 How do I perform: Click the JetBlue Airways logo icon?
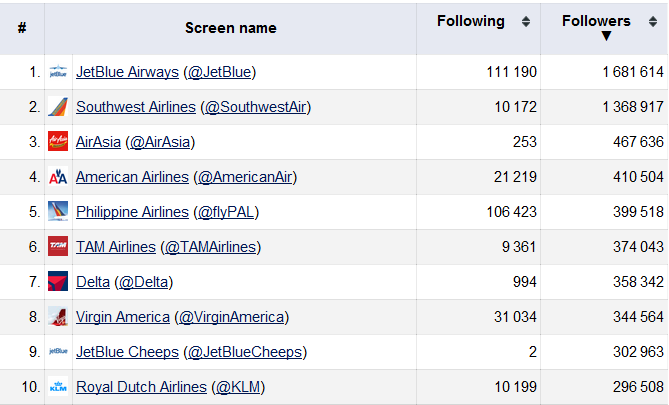coord(58,72)
